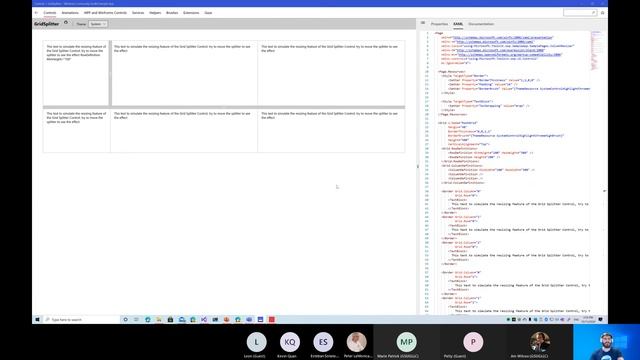Click the vertical grid splitter after the first column
Viewport: 640px width, 360px height.
[x=110, y=73]
